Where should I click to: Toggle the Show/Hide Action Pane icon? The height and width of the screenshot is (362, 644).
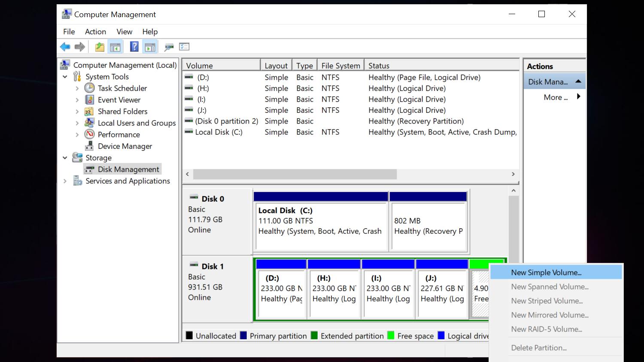(x=150, y=47)
